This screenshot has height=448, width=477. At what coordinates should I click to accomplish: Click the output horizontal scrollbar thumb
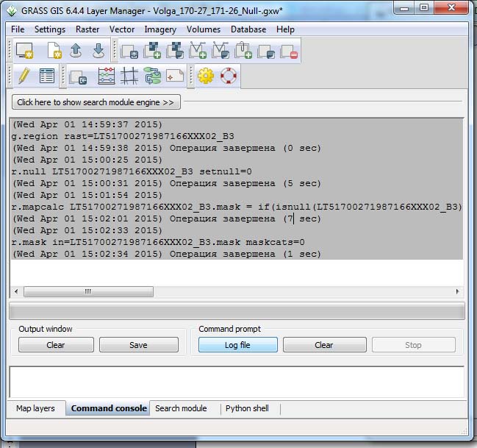coord(88,291)
